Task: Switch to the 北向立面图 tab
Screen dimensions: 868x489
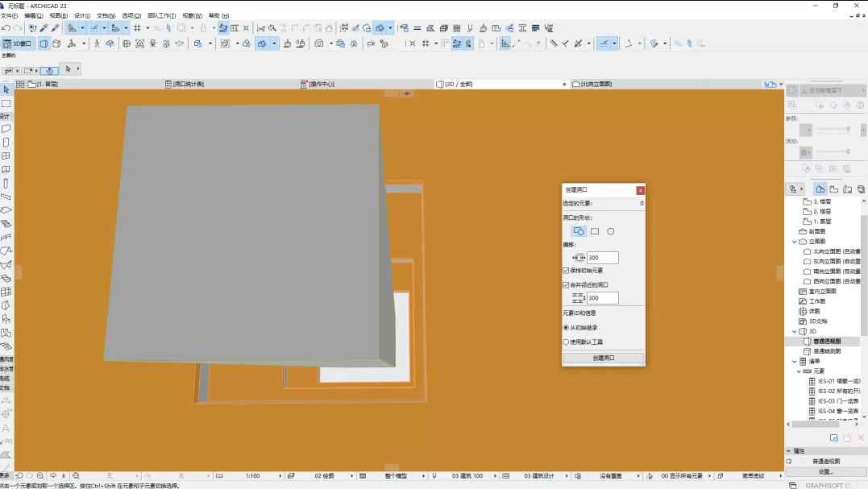Action: (596, 84)
